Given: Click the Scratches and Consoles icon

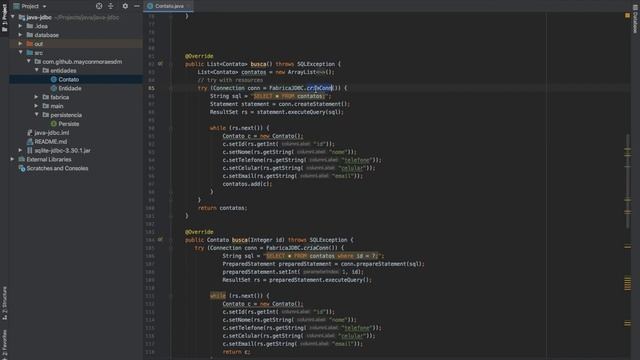Looking at the screenshot, I should point(22,168).
